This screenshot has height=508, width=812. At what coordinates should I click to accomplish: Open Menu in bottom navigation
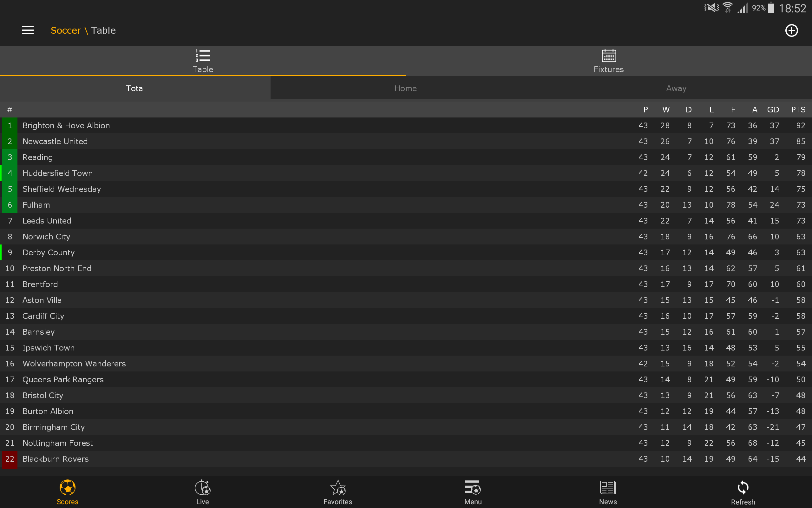(473, 492)
